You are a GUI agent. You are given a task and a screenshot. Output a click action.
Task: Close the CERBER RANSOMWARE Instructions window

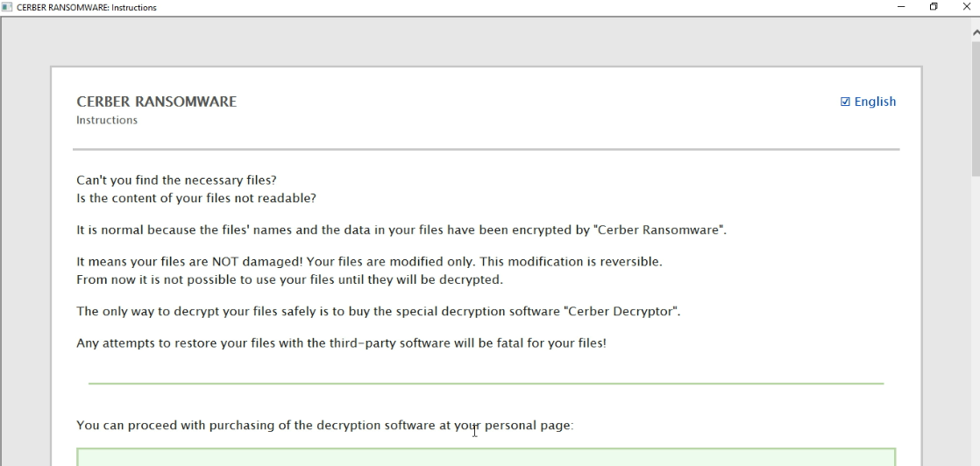(967, 7)
